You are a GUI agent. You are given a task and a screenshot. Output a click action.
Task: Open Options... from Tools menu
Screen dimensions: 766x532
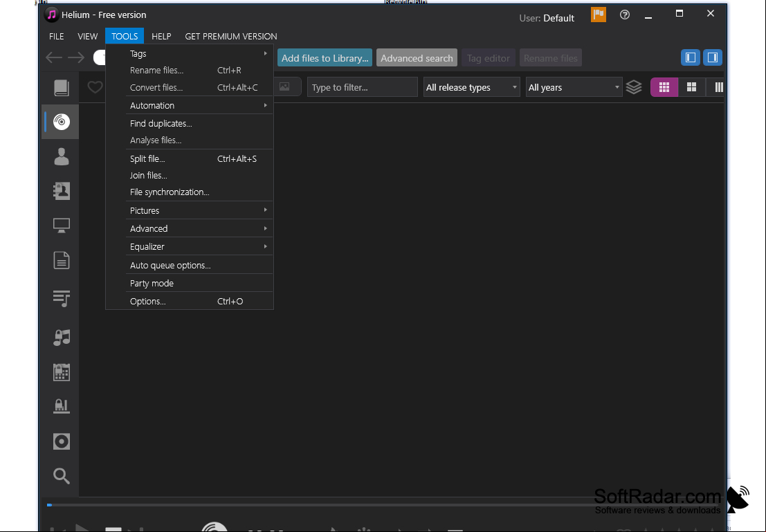click(190, 302)
